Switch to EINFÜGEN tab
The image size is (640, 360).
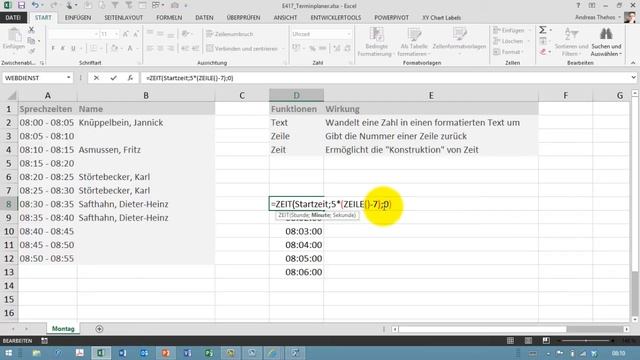pos(78,18)
